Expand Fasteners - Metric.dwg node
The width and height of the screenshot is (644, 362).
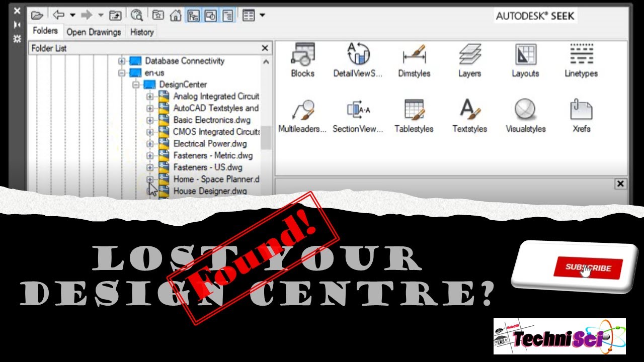(x=150, y=155)
